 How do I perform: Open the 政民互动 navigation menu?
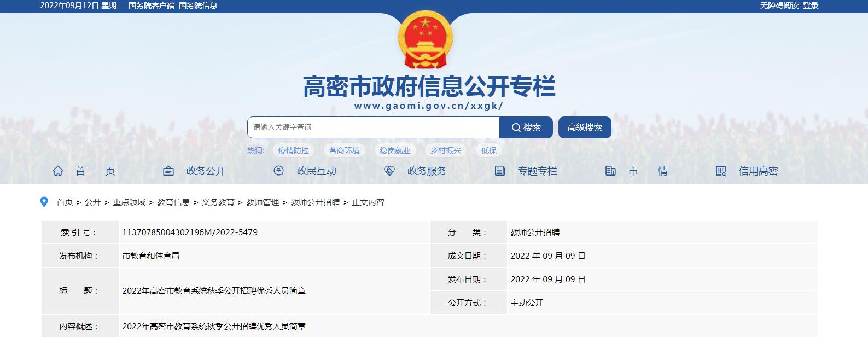pyautogui.click(x=316, y=171)
